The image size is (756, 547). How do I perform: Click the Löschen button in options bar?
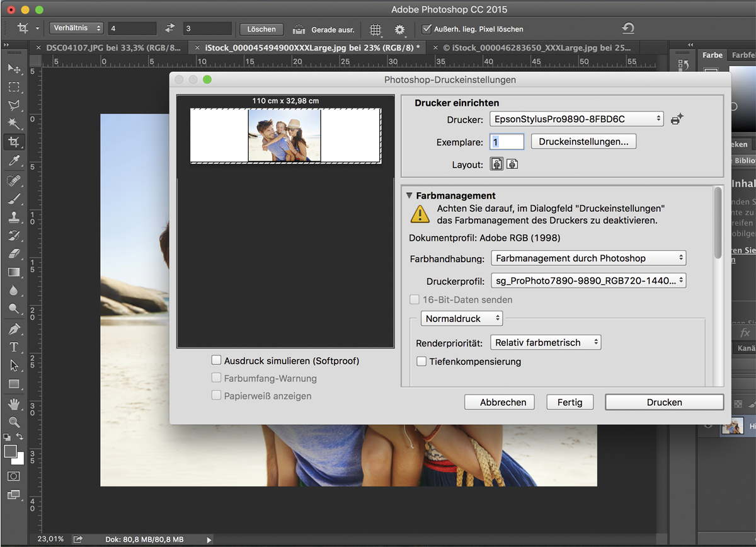point(261,29)
